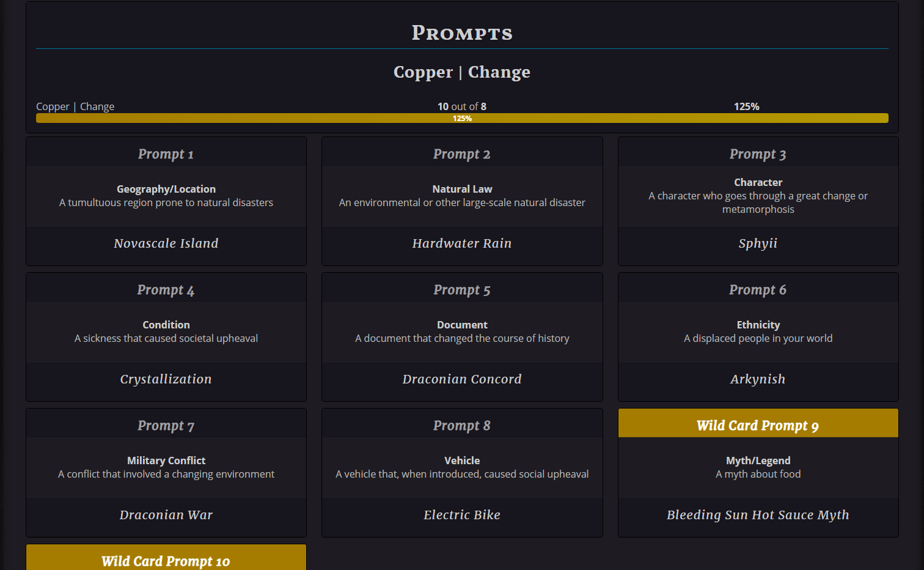The image size is (924, 570).
Task: Click the Copper Change progress bar
Action: (x=462, y=118)
